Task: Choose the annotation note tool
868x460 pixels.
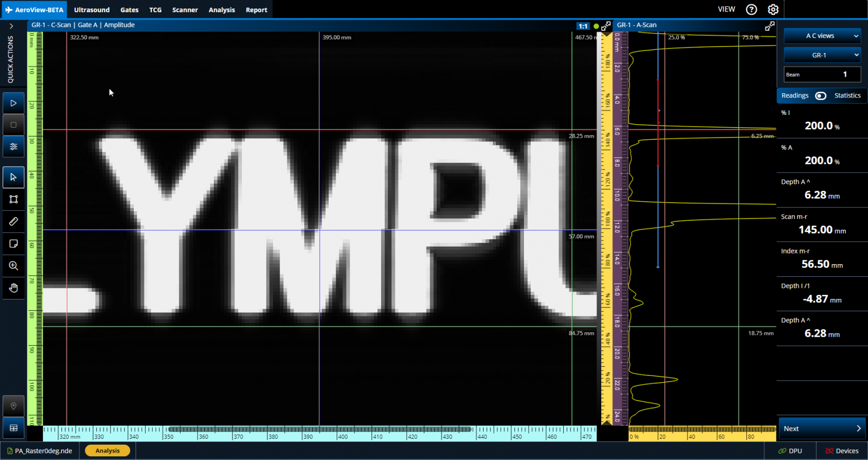Action: pos(14,243)
